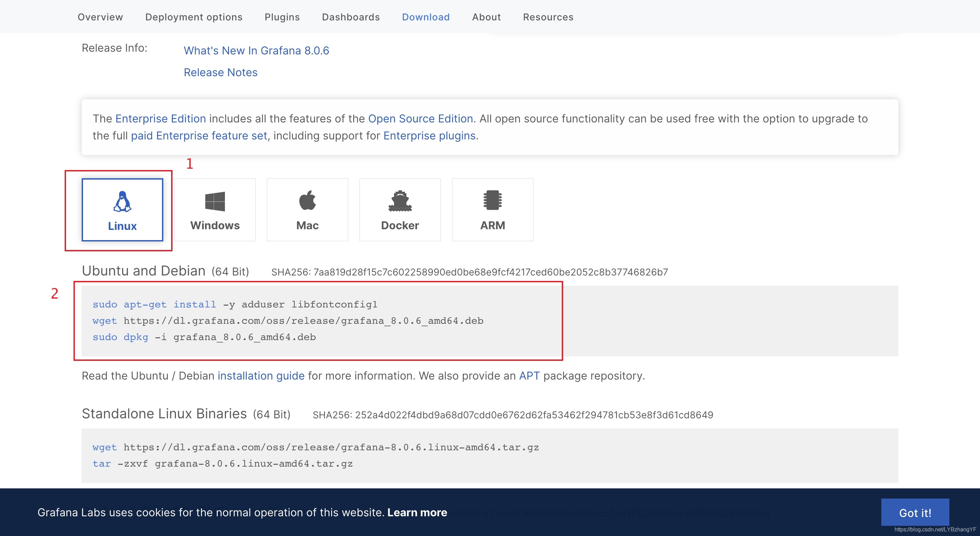This screenshot has height=536, width=980.
Task: Follow the Enterprise Edition link
Action: point(161,119)
